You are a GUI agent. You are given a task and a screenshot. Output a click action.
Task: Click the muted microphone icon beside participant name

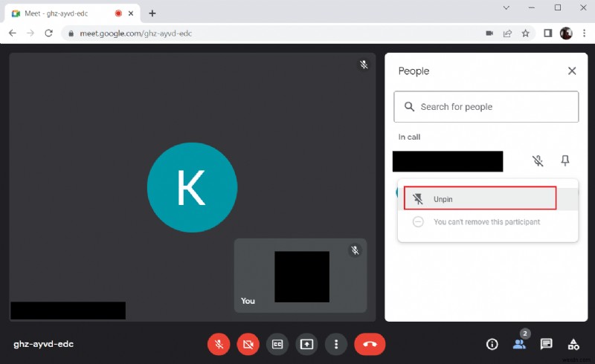coord(537,160)
